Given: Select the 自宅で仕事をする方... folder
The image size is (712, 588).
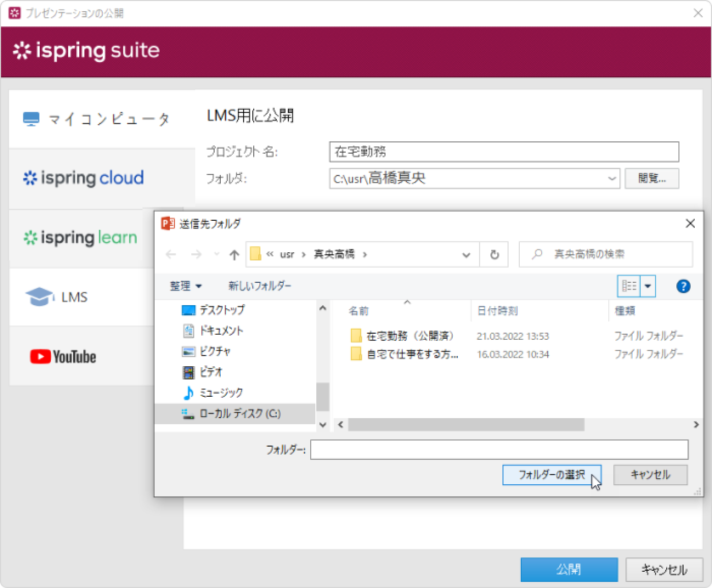Looking at the screenshot, I should pos(404,355).
